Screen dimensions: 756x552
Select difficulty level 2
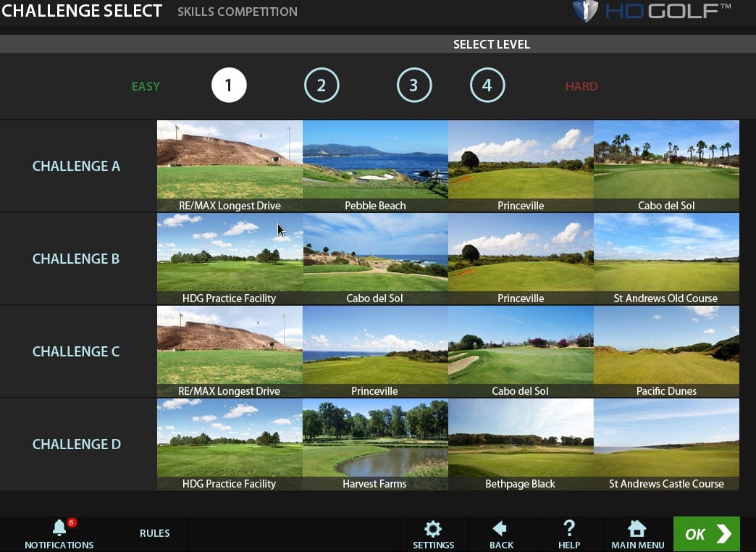[321, 86]
